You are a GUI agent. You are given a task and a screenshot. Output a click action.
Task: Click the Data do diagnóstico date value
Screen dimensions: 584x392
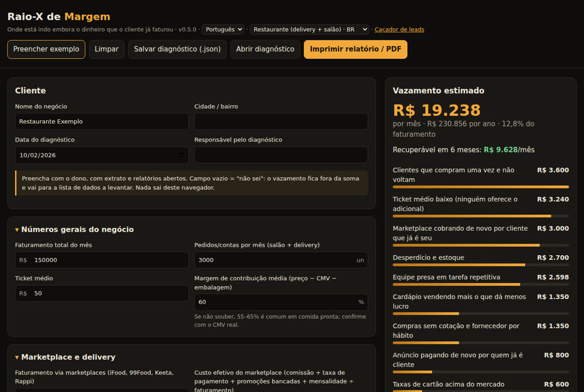tap(38, 155)
